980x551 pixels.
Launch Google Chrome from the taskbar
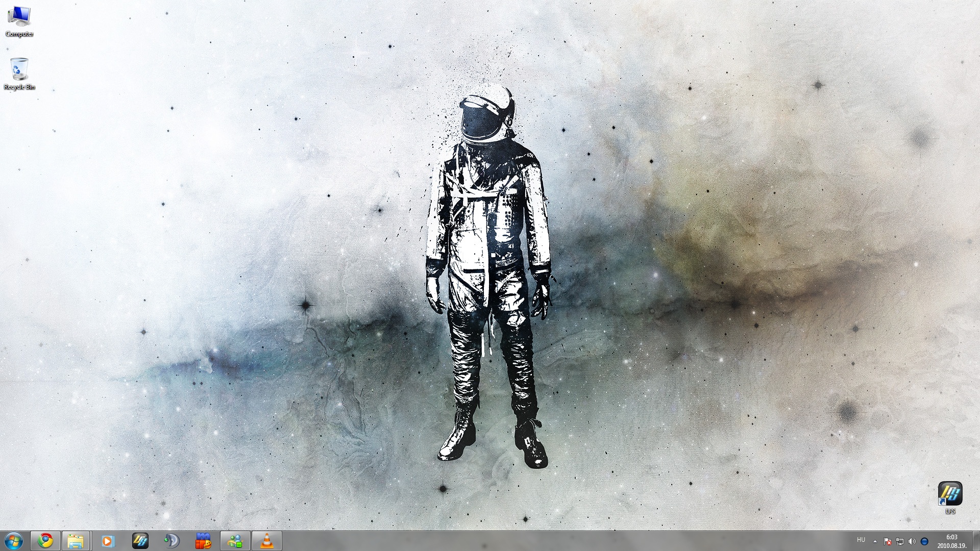click(45, 540)
